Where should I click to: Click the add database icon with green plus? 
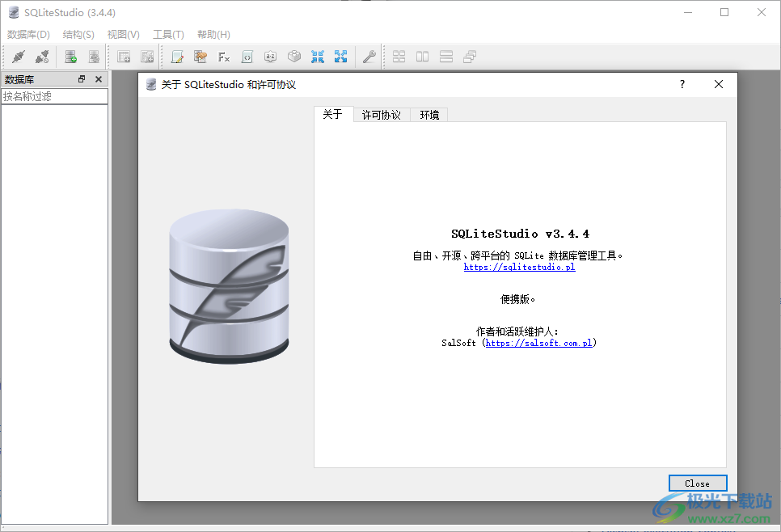pyautogui.click(x=70, y=57)
